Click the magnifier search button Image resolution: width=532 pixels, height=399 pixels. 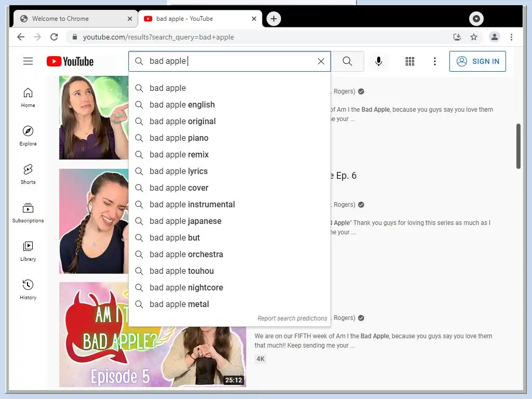pos(347,61)
